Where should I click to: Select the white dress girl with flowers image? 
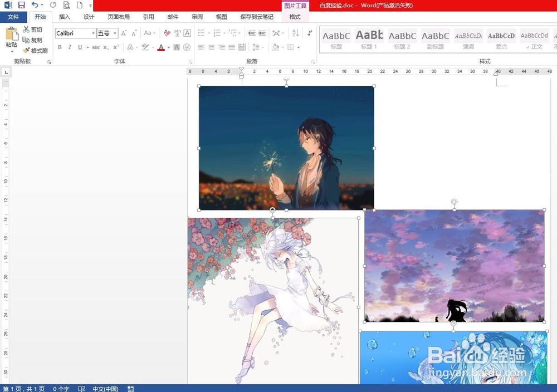pos(273,300)
